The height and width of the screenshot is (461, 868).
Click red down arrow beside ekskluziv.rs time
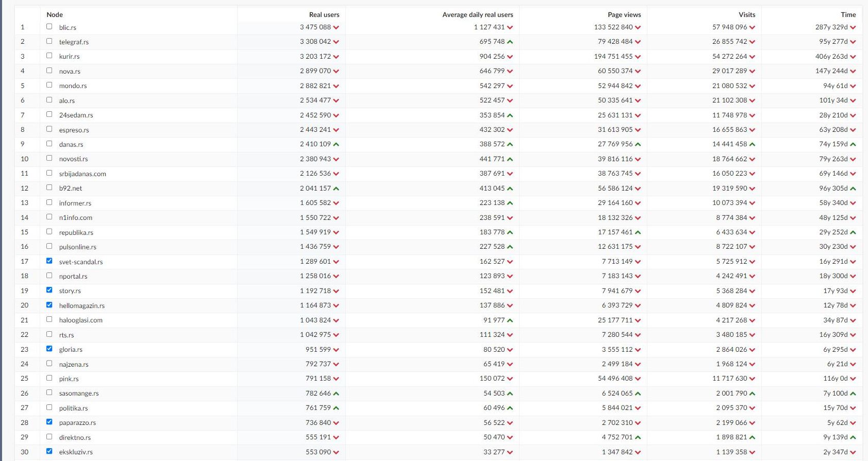click(x=853, y=452)
